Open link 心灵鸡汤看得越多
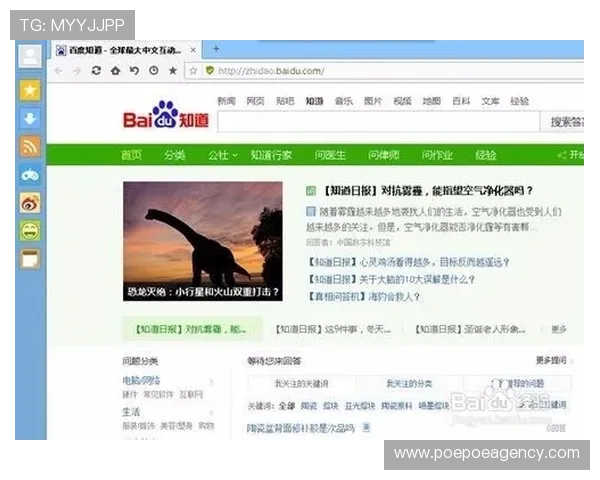This screenshot has width=600, height=480. tap(409, 262)
